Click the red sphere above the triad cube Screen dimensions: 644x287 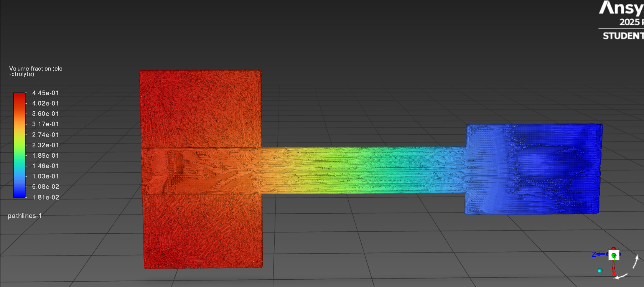(613, 249)
